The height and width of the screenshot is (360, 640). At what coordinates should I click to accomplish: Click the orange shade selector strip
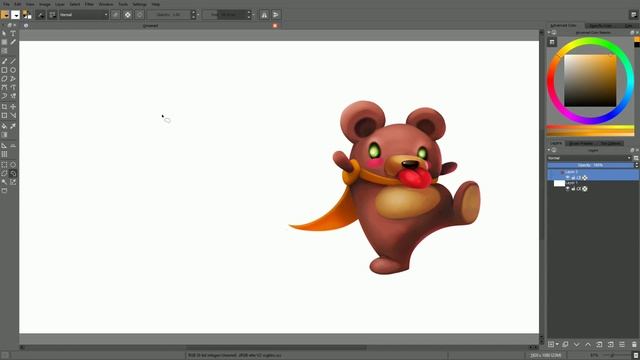[591, 131]
